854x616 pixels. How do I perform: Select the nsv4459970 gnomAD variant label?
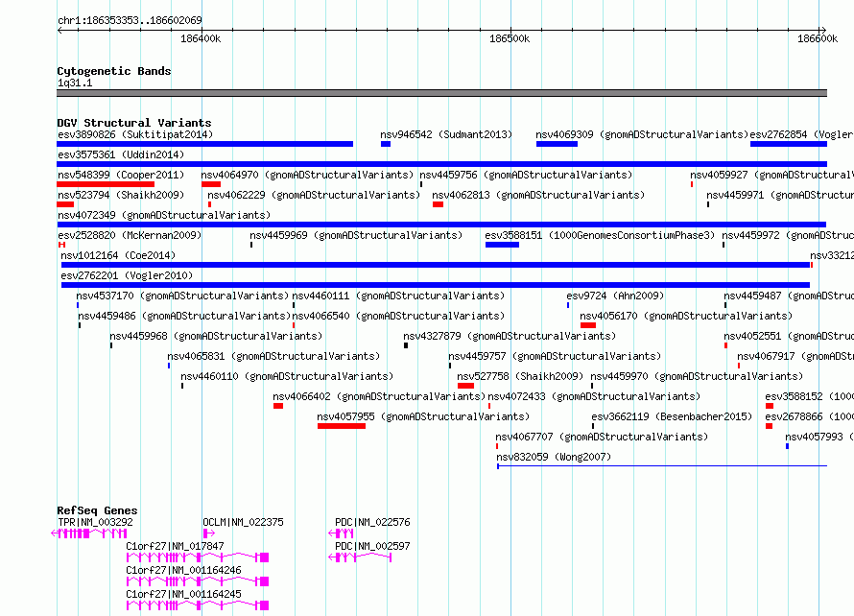pyautogui.click(x=697, y=376)
